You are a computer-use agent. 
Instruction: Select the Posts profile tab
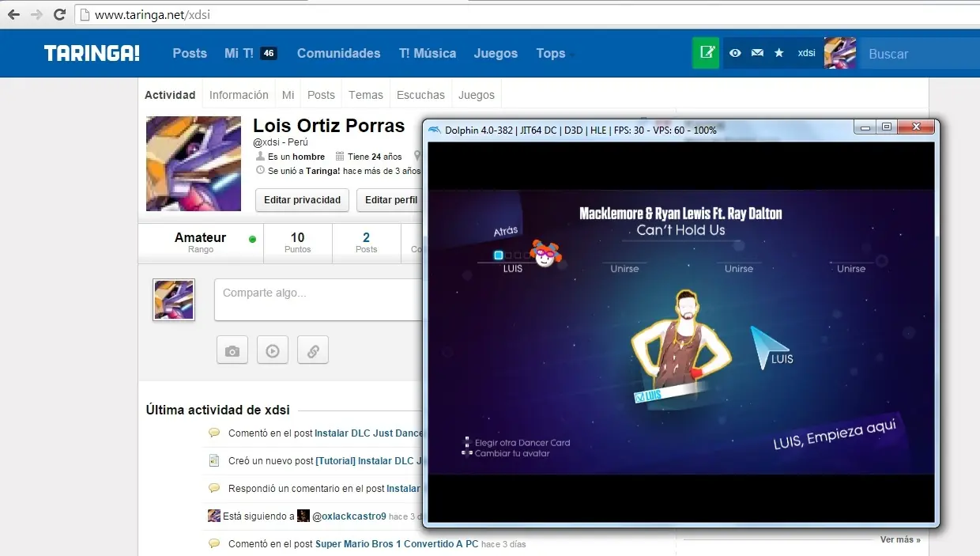click(321, 95)
